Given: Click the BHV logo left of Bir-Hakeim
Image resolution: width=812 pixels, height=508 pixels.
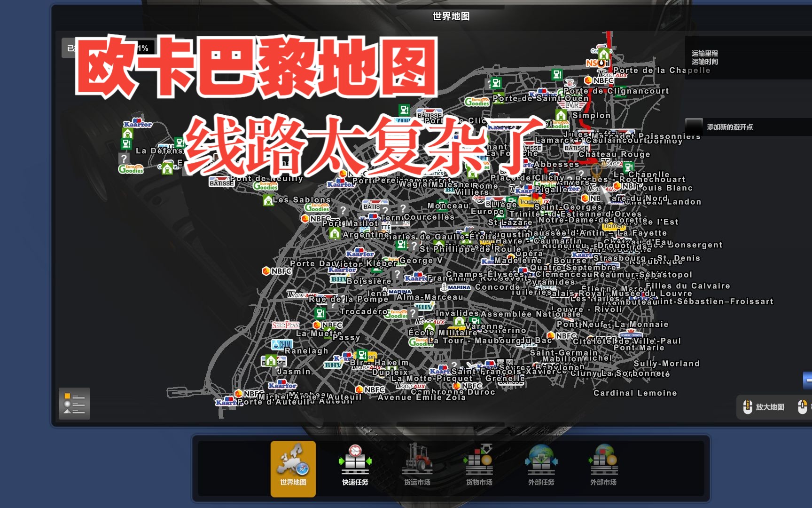Looking at the screenshot, I should pyautogui.click(x=333, y=365).
